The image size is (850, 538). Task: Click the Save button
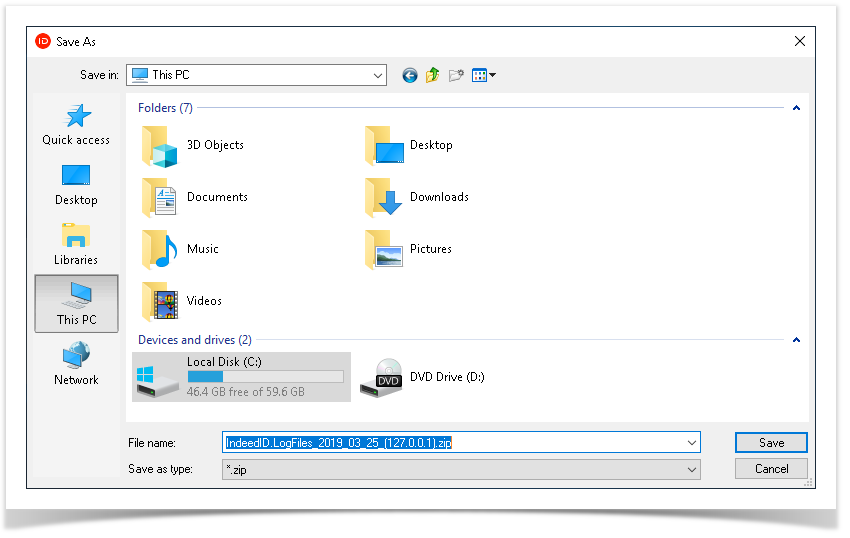coord(771,443)
